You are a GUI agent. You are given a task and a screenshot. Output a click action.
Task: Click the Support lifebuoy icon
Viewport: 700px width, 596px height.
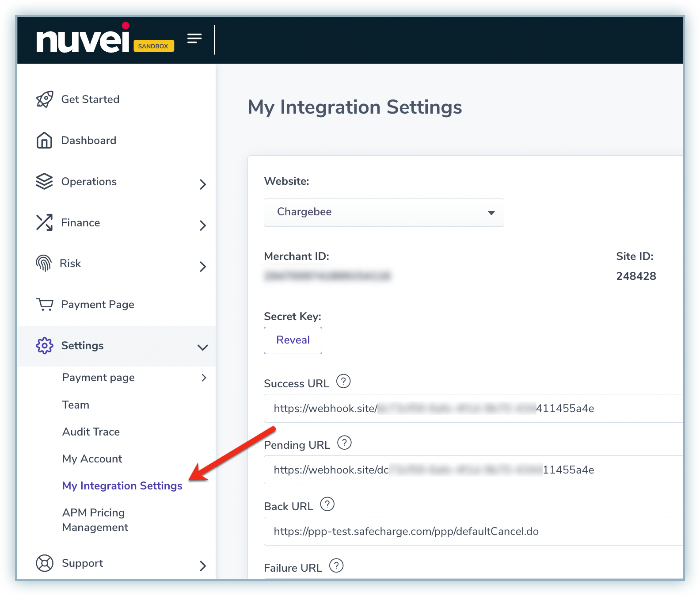pos(45,563)
